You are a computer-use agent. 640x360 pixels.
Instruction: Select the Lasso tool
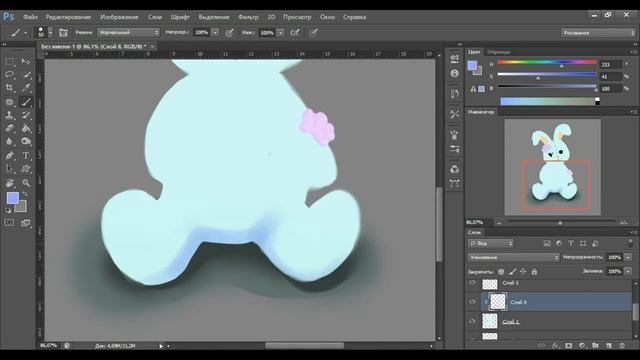(x=9, y=75)
